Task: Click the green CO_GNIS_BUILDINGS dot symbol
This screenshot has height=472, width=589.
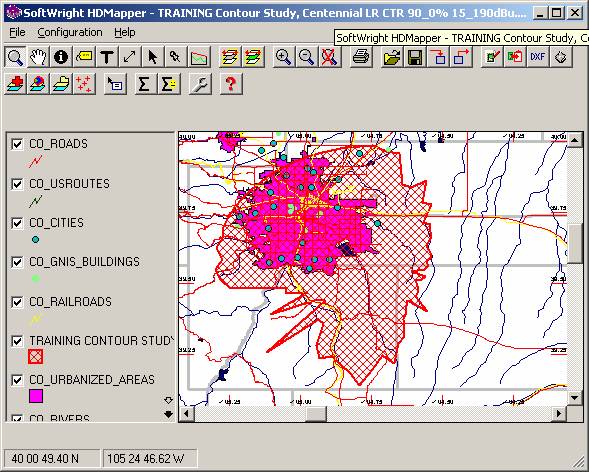Action: pos(36,279)
